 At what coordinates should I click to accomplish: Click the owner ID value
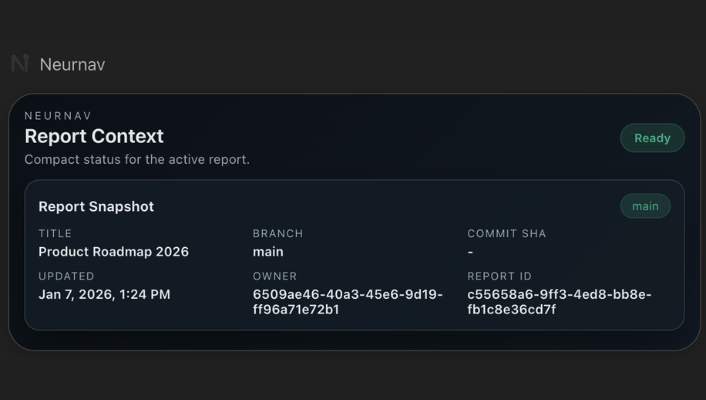(347, 301)
